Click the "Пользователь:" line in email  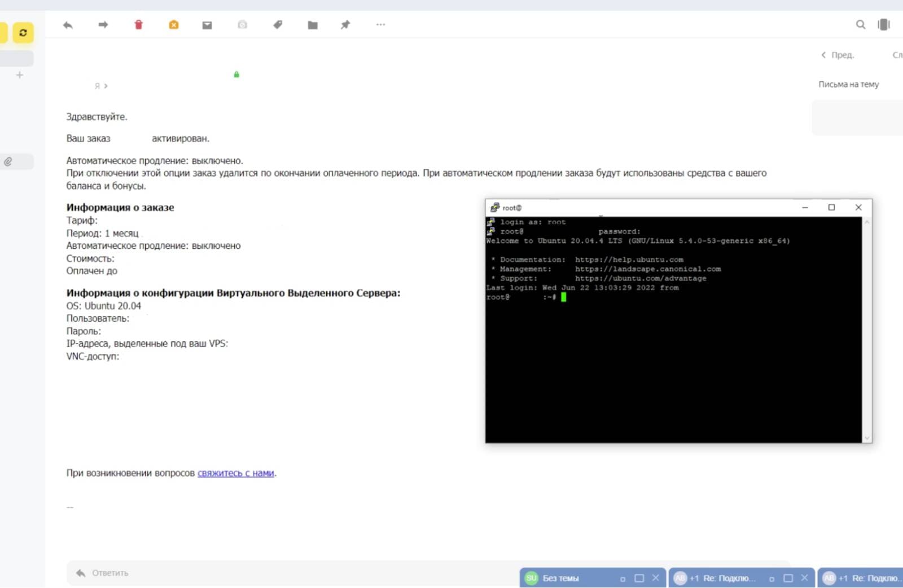coord(98,318)
